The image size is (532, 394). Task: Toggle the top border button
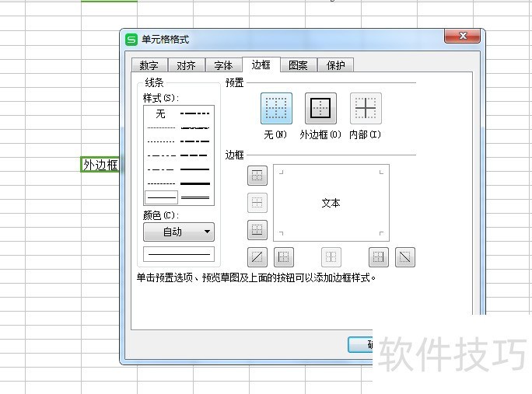pyautogui.click(x=257, y=176)
